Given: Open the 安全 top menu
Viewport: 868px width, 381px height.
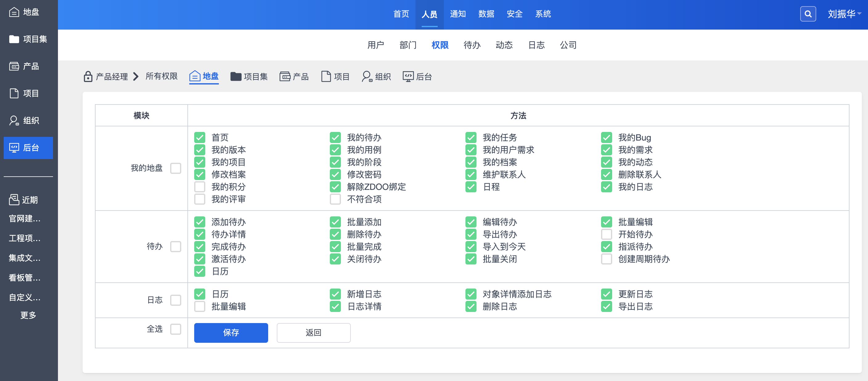Looking at the screenshot, I should [514, 14].
